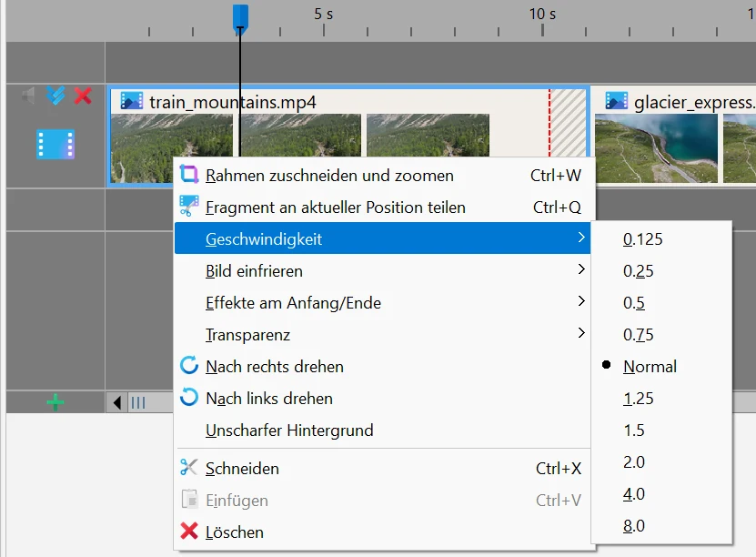Set speed to 0.75
This screenshot has width=756, height=557.
pos(661,335)
